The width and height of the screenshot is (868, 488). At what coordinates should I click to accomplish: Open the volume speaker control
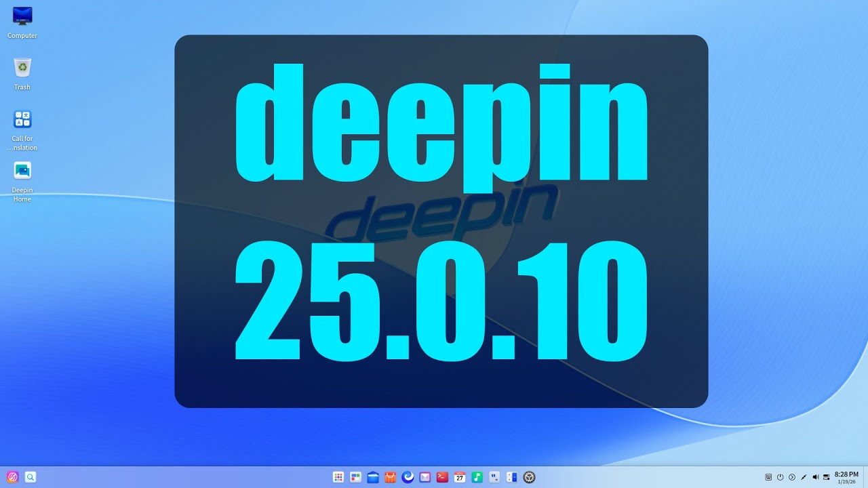[x=815, y=477]
